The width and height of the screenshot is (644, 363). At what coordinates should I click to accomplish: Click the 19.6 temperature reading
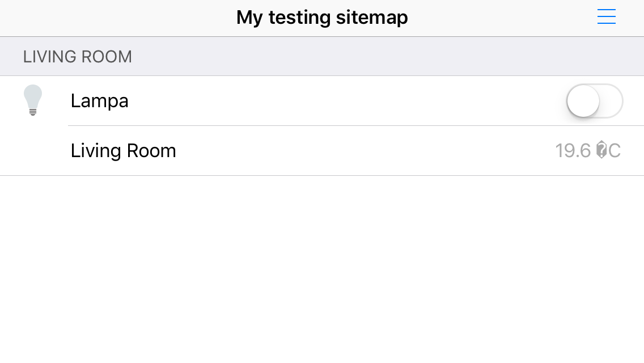coord(573,150)
